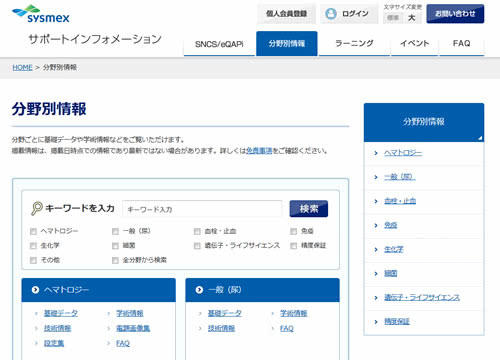Open 電顕画像集 under ヘマトロジー panel
Screen dimensions: 500x360
coord(133,328)
